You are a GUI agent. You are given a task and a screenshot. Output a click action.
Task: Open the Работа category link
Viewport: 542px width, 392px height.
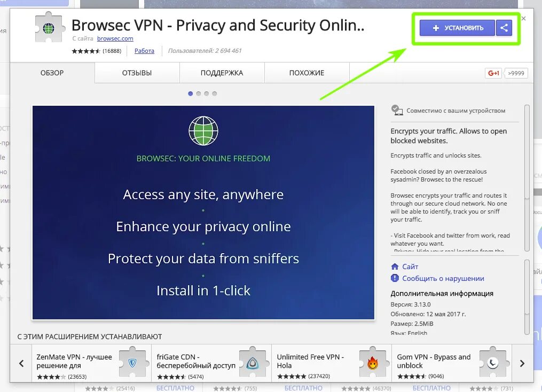pos(144,51)
